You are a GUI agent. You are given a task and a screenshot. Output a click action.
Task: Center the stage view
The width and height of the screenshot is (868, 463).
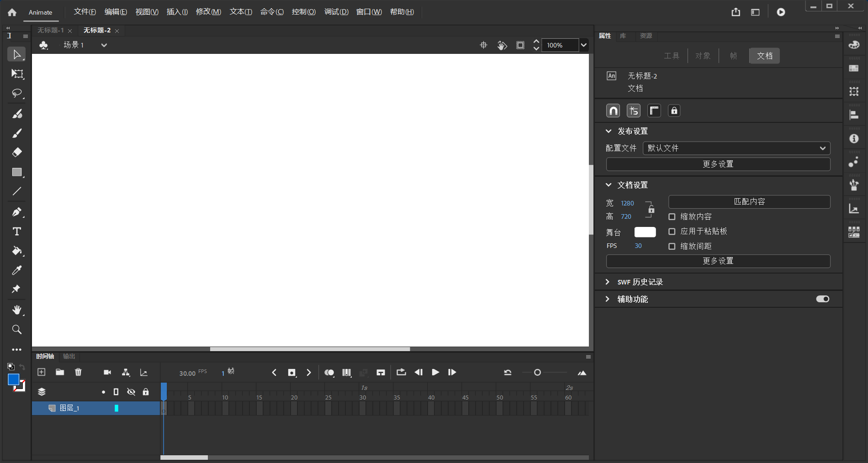(484, 45)
